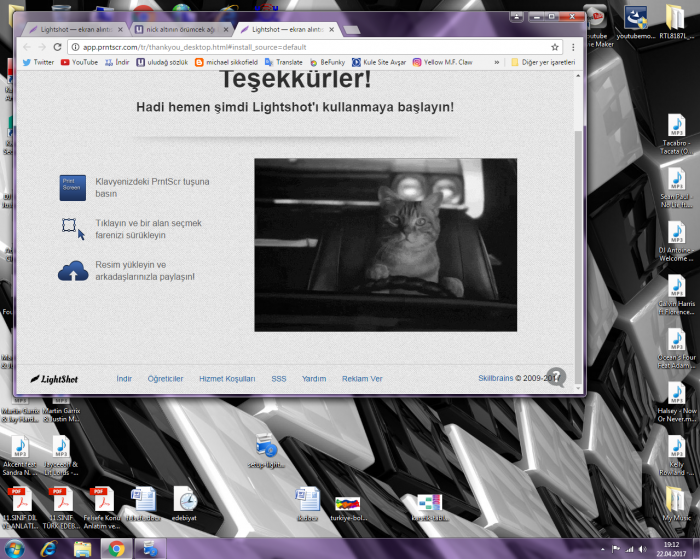Click the Reklam Ver footer link

coord(362,379)
